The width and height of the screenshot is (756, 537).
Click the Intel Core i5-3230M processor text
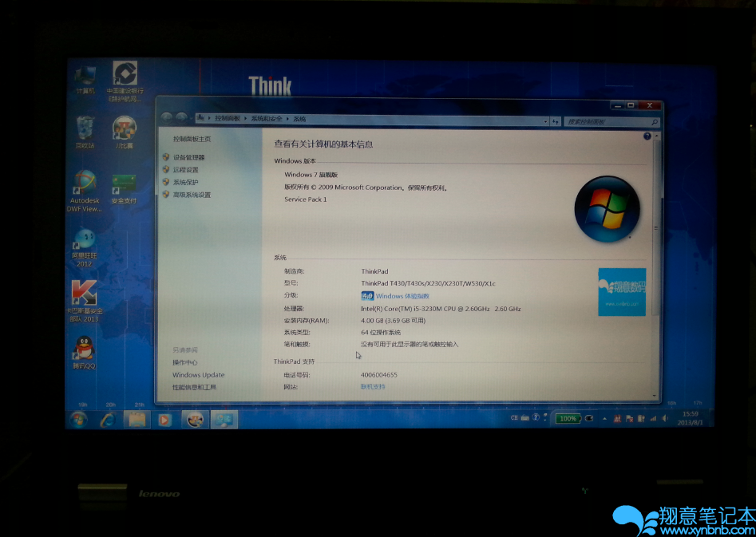tap(441, 309)
